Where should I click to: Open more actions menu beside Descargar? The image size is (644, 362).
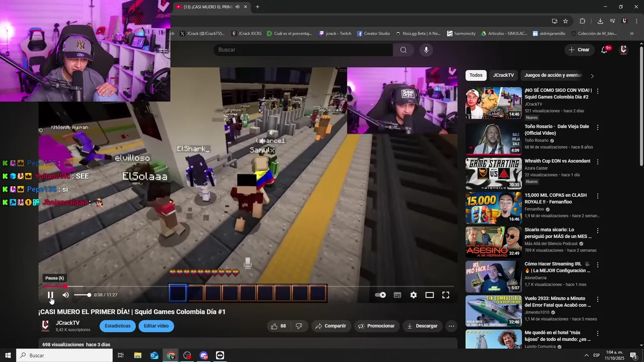pos(451,326)
